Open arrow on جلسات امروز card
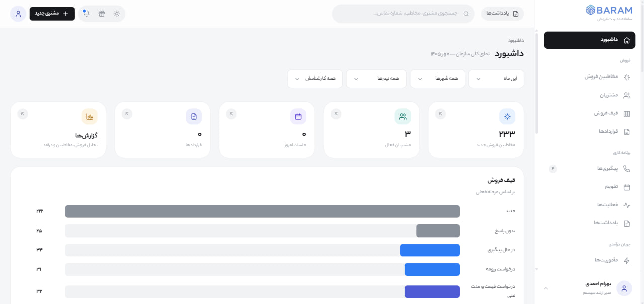The width and height of the screenshot is (644, 304). point(231,114)
